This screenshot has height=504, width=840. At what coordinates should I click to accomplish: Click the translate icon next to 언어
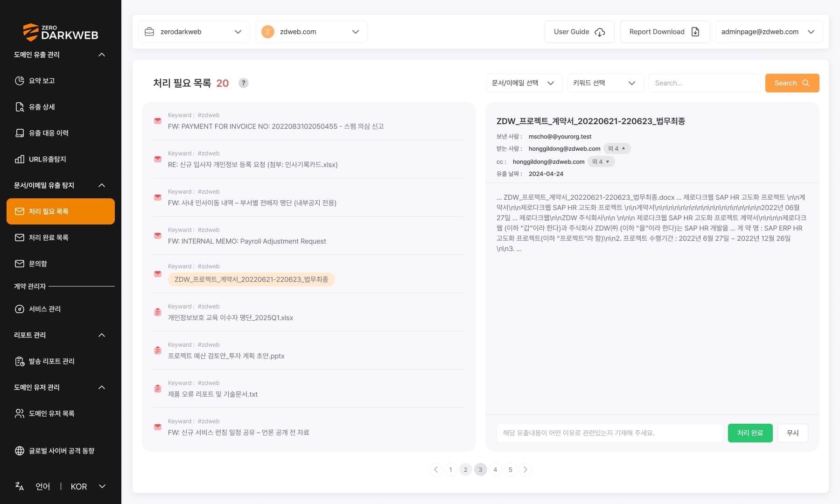tap(20, 486)
